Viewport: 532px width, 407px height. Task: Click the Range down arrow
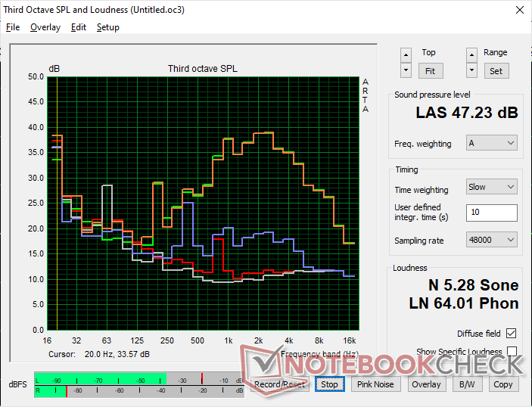[x=471, y=70]
